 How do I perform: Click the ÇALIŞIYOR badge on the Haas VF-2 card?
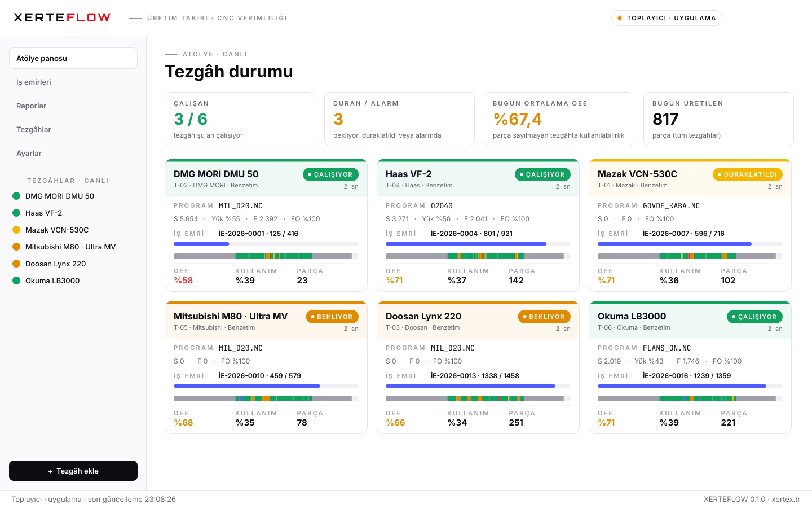pos(542,174)
